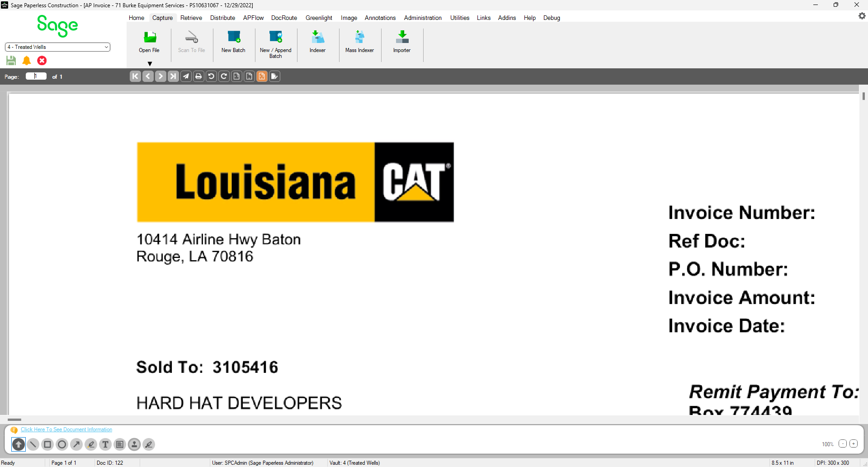This screenshot has width=868, height=467.
Task: Select the ellipse annotation tool
Action: [x=62, y=444]
